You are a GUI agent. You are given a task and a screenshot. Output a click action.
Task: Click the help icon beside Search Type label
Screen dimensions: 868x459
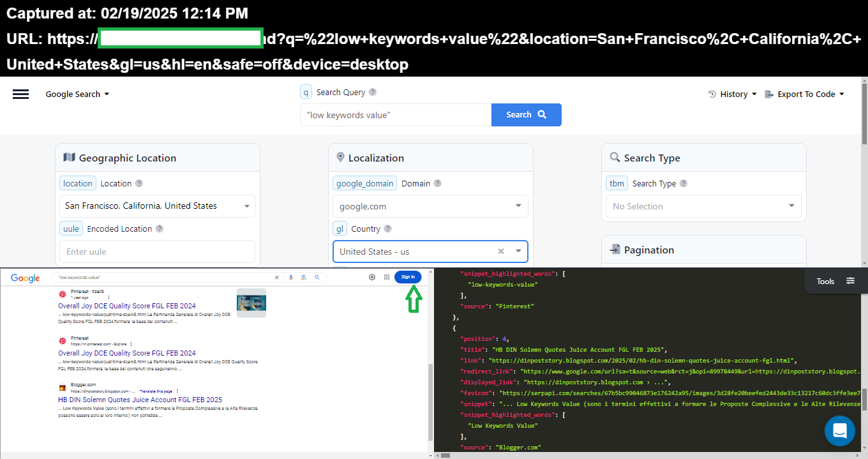click(683, 183)
